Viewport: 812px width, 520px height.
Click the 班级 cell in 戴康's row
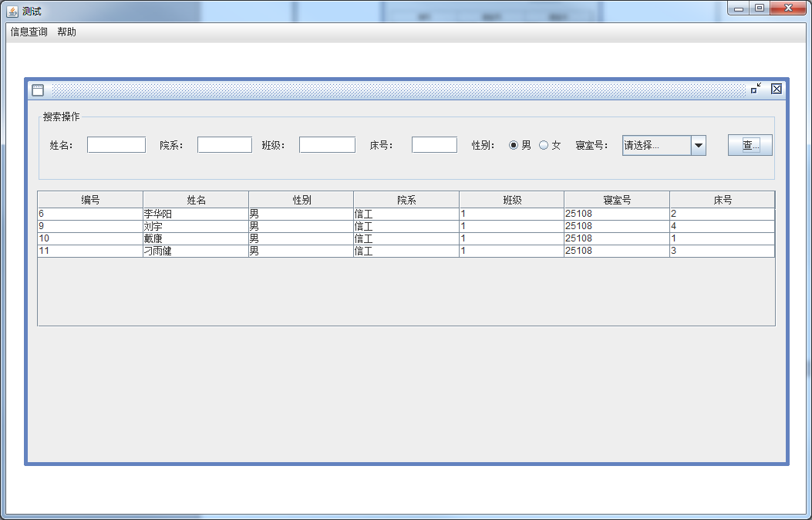click(x=511, y=238)
